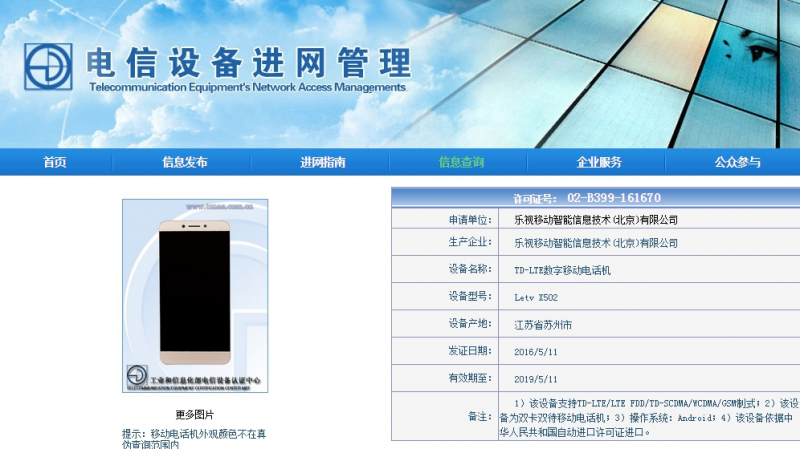This screenshot has height=449, width=800.
Task: Click the 电信设备进网管理 header title
Action: coord(248,62)
